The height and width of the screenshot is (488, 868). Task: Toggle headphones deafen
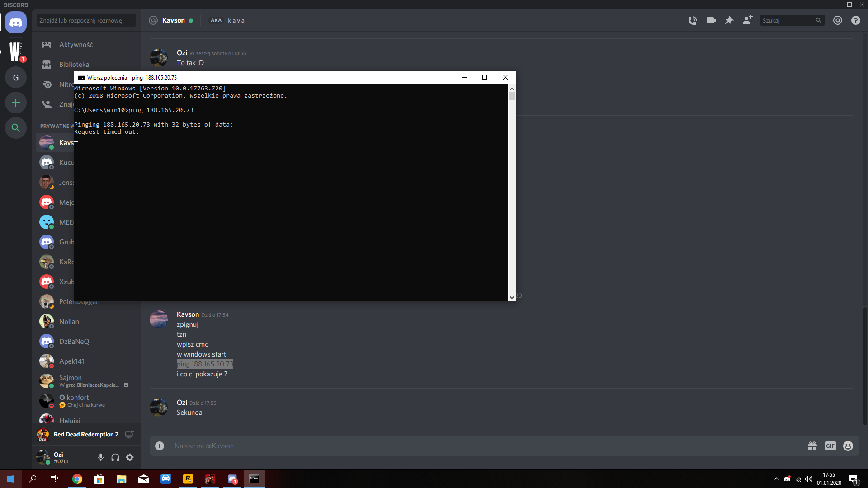(115, 457)
